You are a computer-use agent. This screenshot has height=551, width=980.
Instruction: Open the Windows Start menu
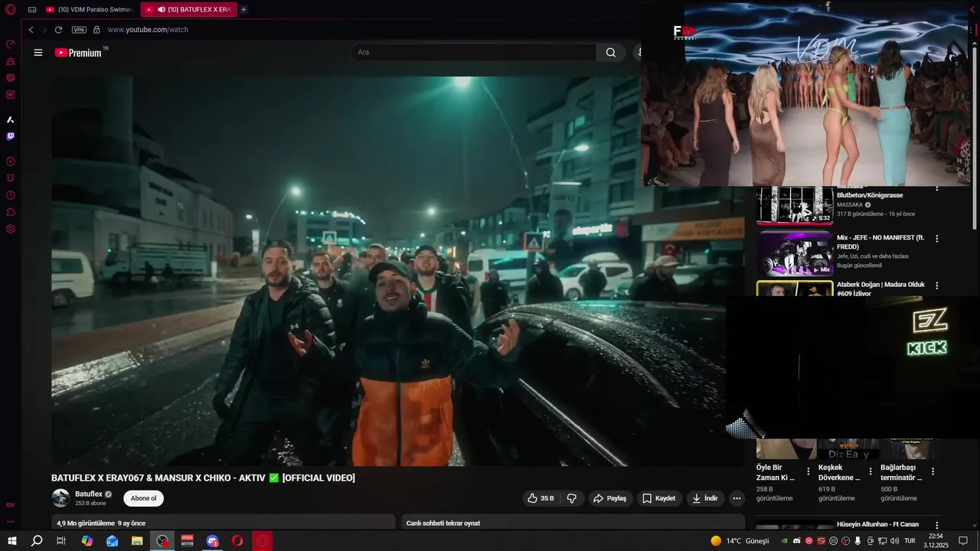coord(12,541)
